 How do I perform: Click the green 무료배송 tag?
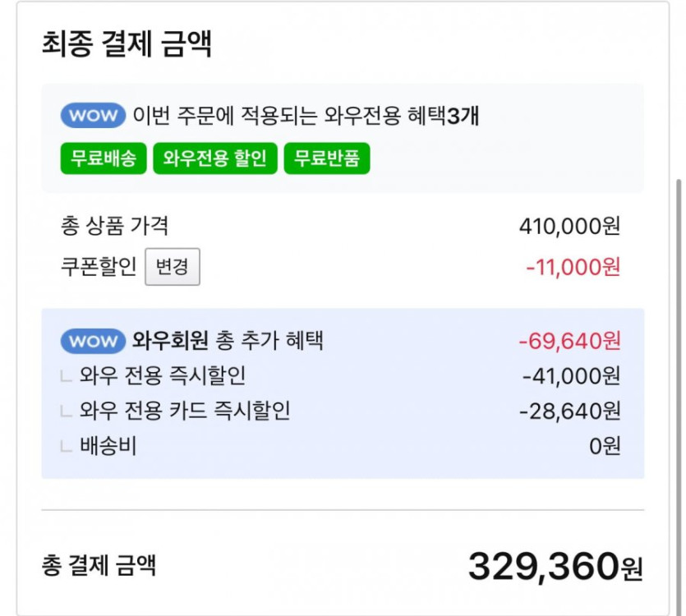(x=103, y=159)
